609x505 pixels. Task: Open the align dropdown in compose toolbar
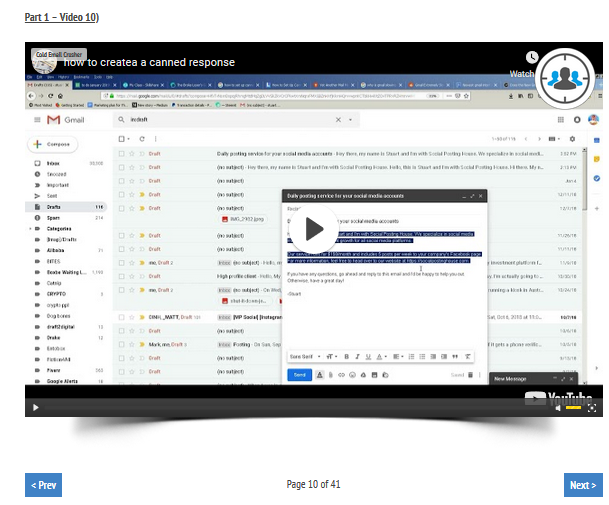click(x=398, y=357)
